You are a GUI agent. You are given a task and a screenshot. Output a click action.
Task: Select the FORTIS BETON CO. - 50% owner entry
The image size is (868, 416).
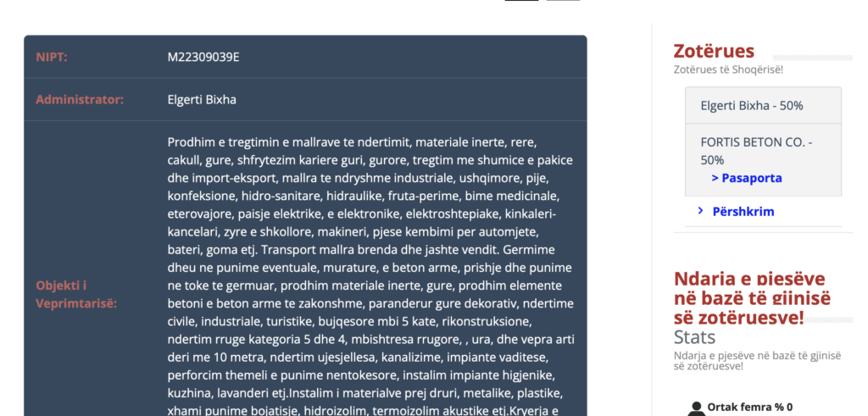pos(755,150)
